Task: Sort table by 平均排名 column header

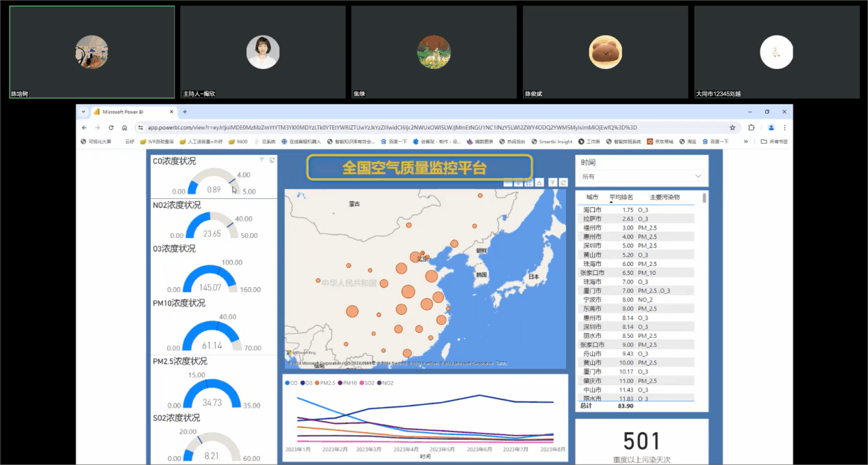Action: click(x=621, y=197)
